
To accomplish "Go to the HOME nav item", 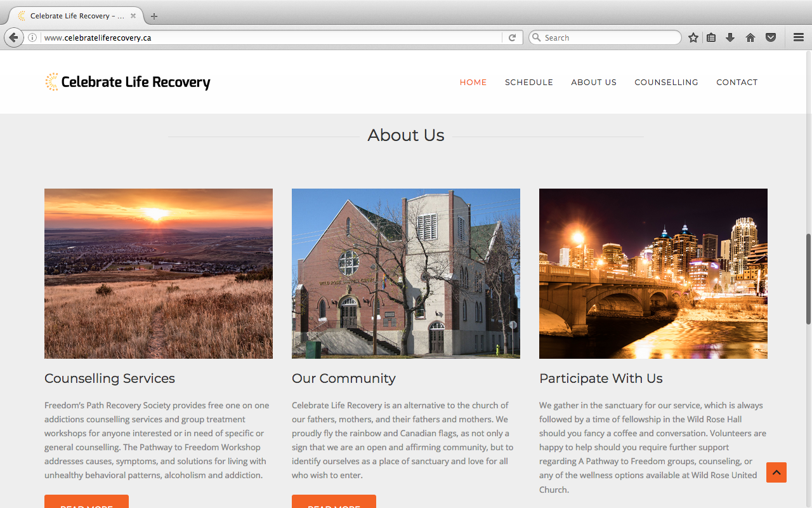I will point(473,82).
